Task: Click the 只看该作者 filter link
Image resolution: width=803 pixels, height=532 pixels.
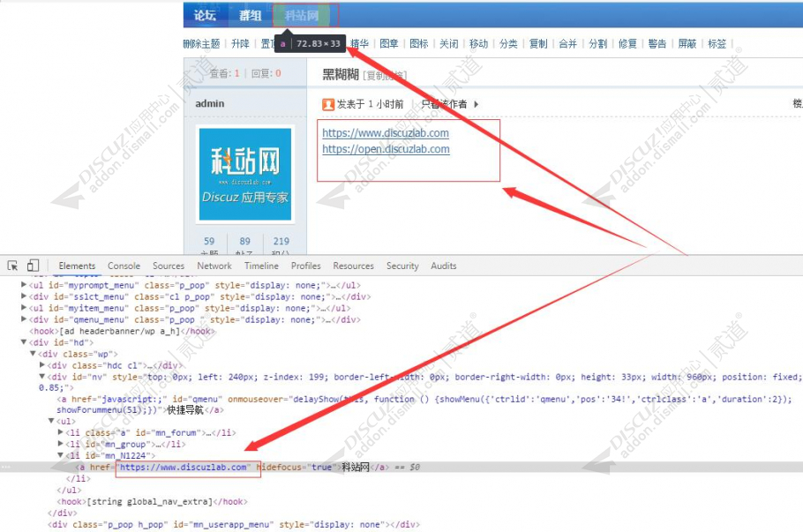Action: click(444, 104)
